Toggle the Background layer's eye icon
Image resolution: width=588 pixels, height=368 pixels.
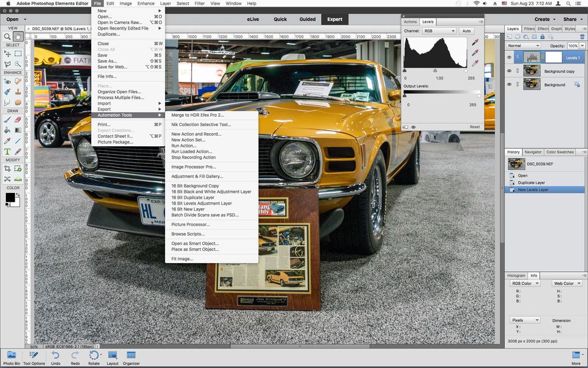click(510, 84)
